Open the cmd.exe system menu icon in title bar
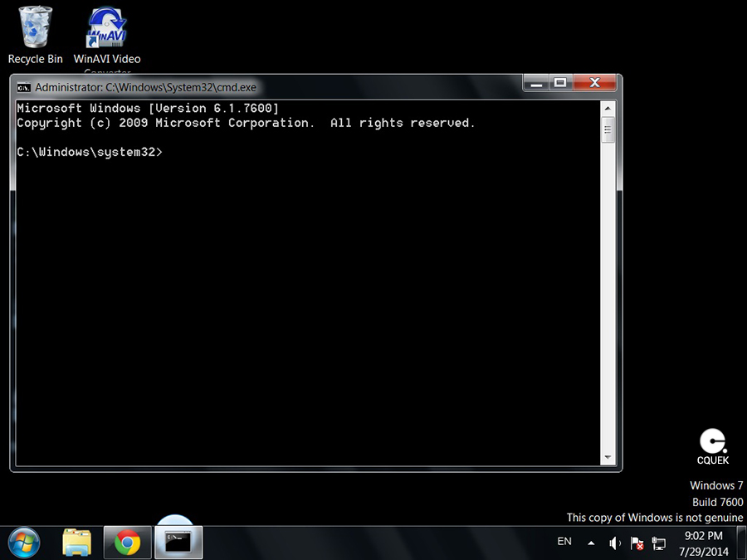747x560 pixels. [x=23, y=88]
